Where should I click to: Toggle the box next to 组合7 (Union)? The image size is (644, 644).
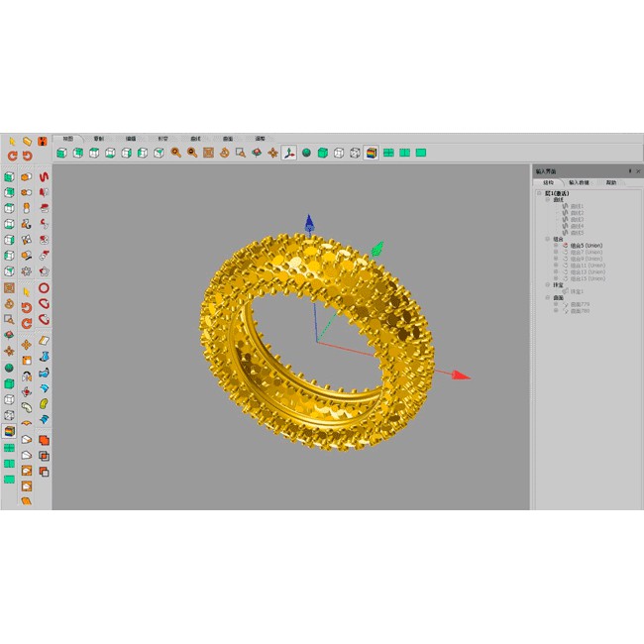click(557, 252)
